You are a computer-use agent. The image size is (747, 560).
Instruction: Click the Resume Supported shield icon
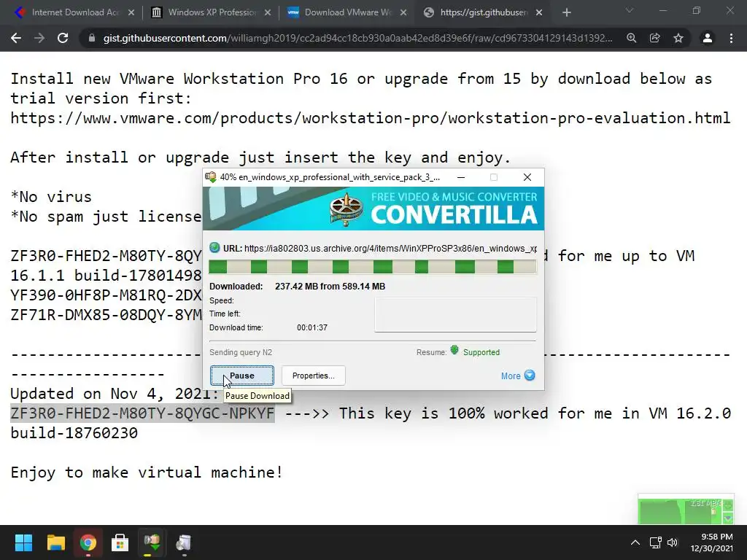(454, 351)
